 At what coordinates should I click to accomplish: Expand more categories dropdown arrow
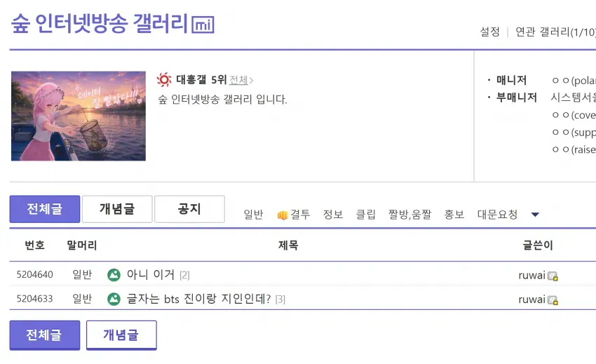[x=535, y=215]
